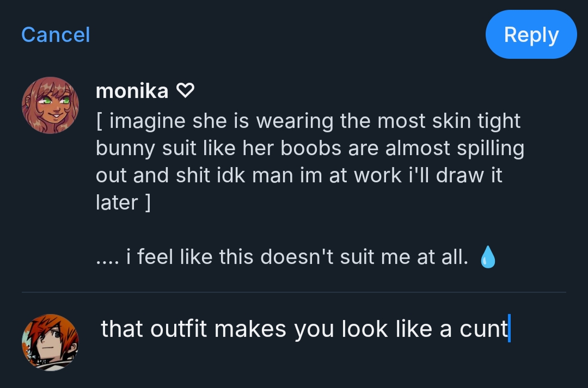
Task: Click Cancel to discard the reply
Action: click(x=56, y=35)
